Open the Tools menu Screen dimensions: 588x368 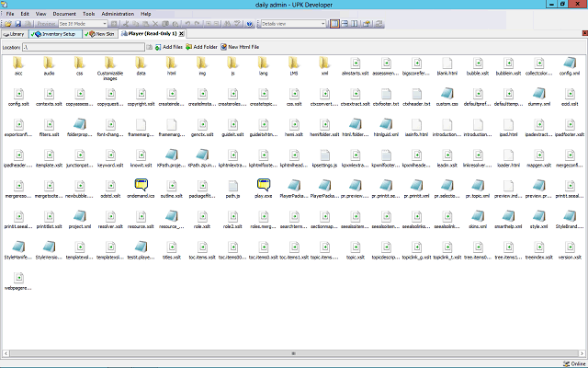88,15
